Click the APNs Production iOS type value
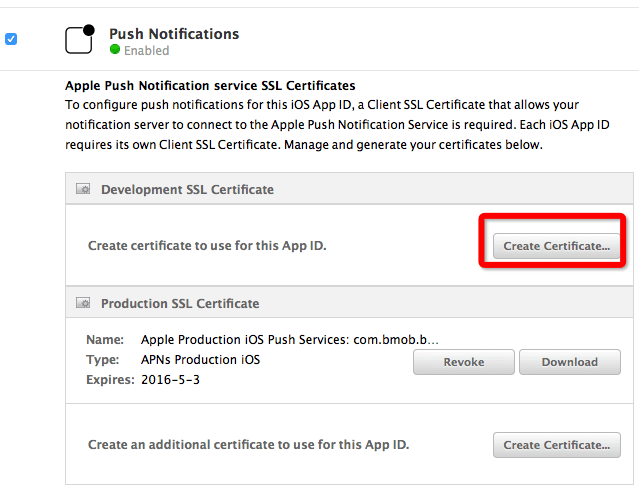The height and width of the screenshot is (494, 639). (200, 359)
